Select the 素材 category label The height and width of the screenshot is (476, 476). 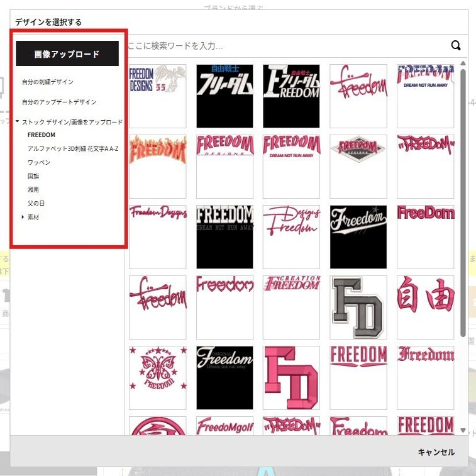33,217
